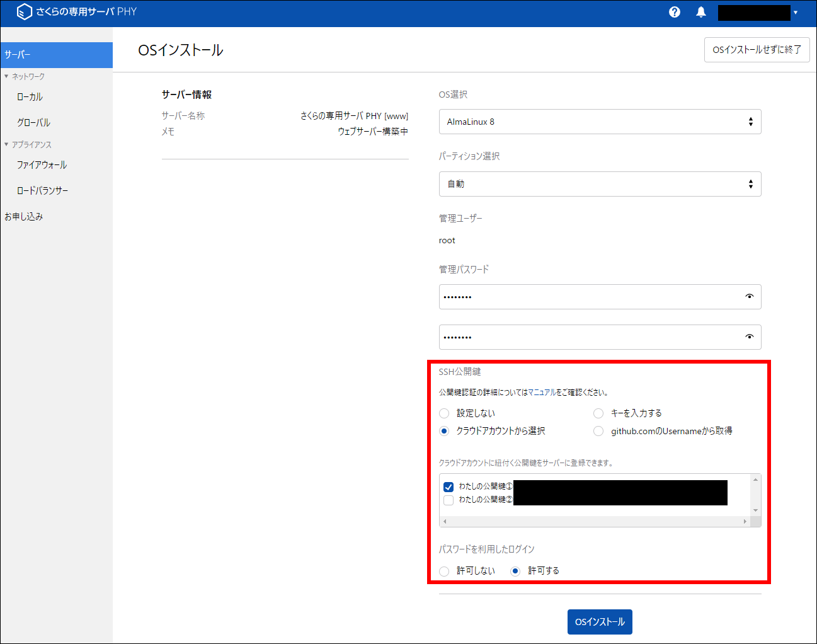The width and height of the screenshot is (817, 644).
Task: Click key list scroll up arrow
Action: pyautogui.click(x=755, y=480)
